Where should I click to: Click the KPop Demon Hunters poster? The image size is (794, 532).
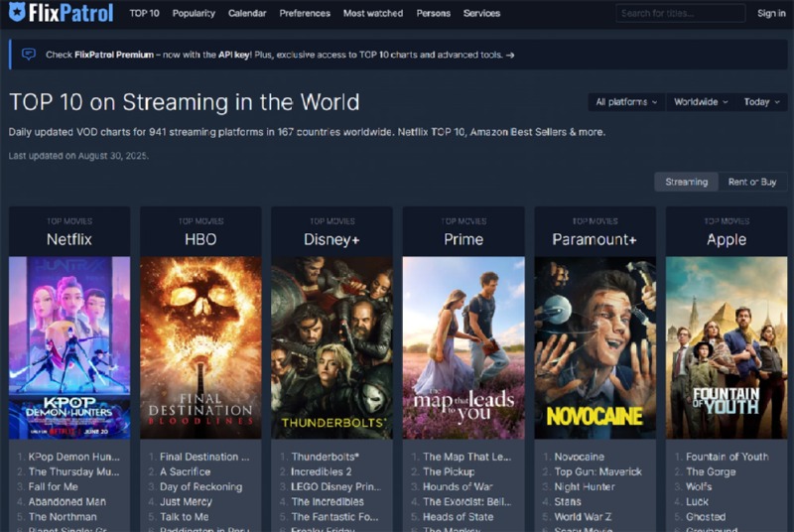(69, 347)
